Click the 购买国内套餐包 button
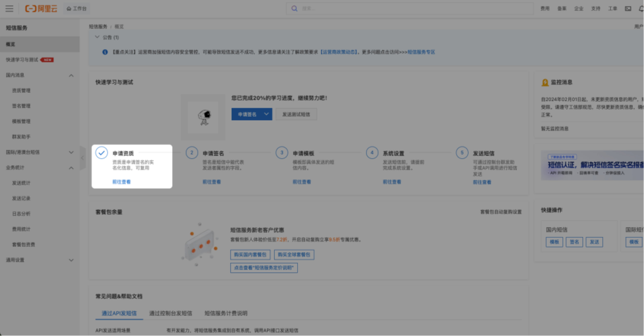Screen dimensions: 644x336 250,255
